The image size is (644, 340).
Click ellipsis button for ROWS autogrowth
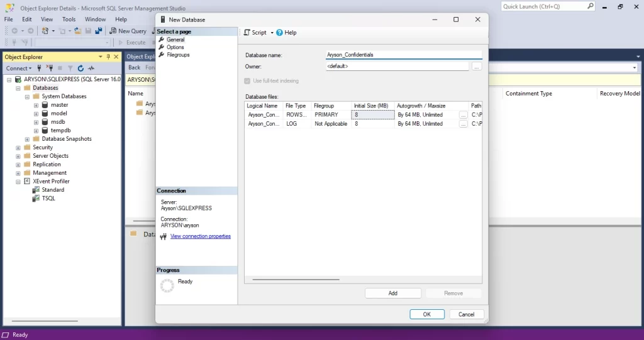point(464,115)
